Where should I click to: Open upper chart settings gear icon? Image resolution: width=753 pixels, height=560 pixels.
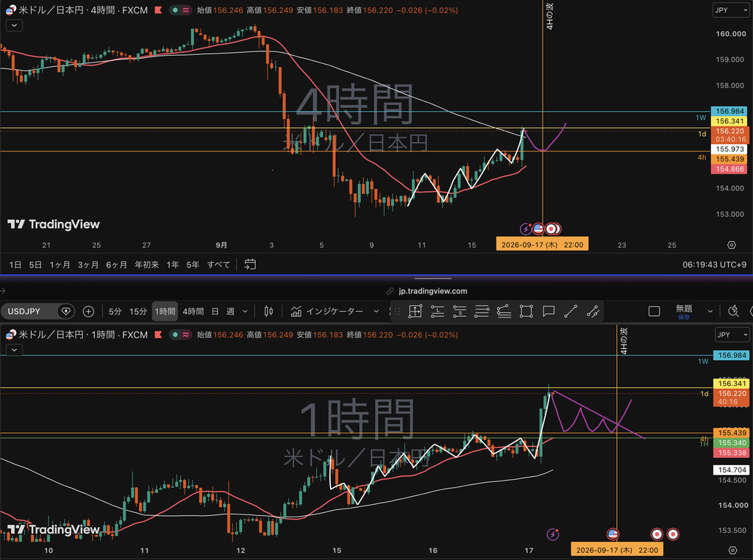pos(732,245)
